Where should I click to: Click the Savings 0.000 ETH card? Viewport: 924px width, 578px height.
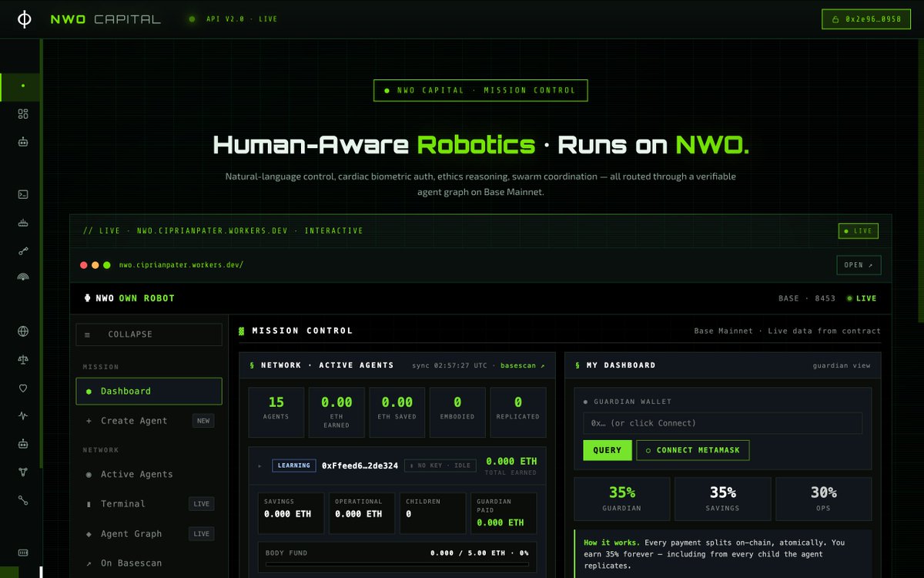[x=291, y=513]
